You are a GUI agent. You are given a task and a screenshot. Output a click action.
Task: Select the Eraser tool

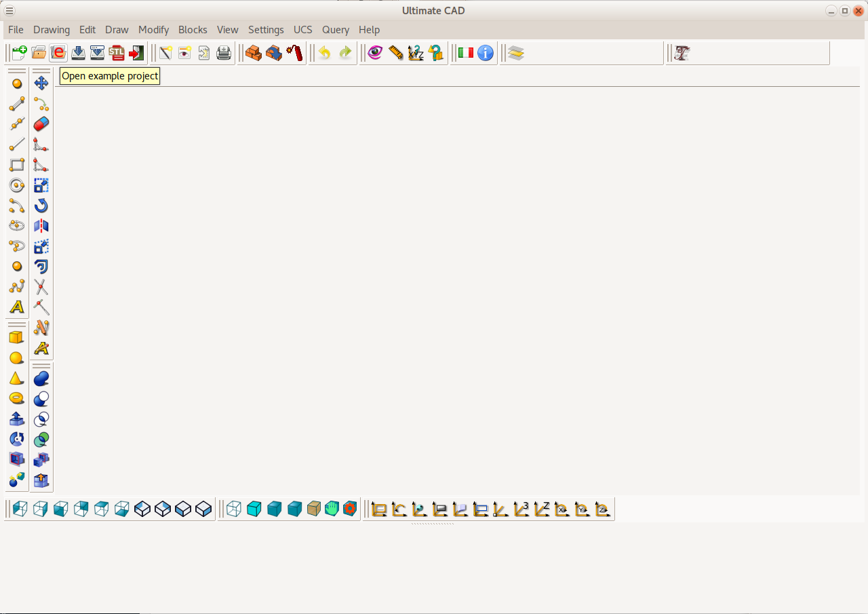coord(41,124)
